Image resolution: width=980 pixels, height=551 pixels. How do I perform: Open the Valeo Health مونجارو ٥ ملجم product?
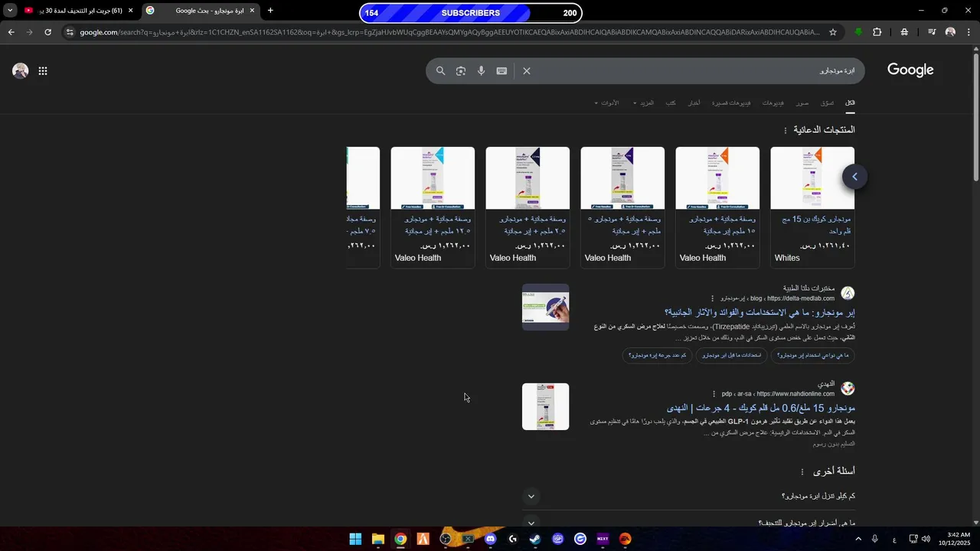click(622, 207)
